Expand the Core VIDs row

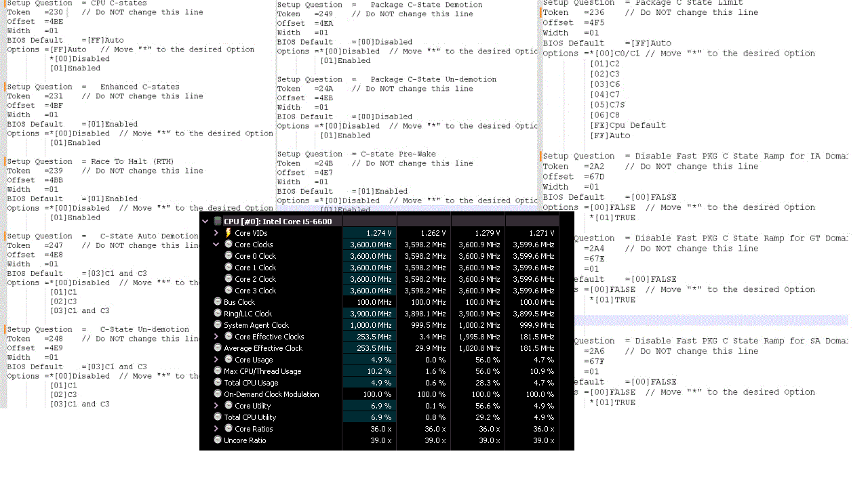coord(216,233)
